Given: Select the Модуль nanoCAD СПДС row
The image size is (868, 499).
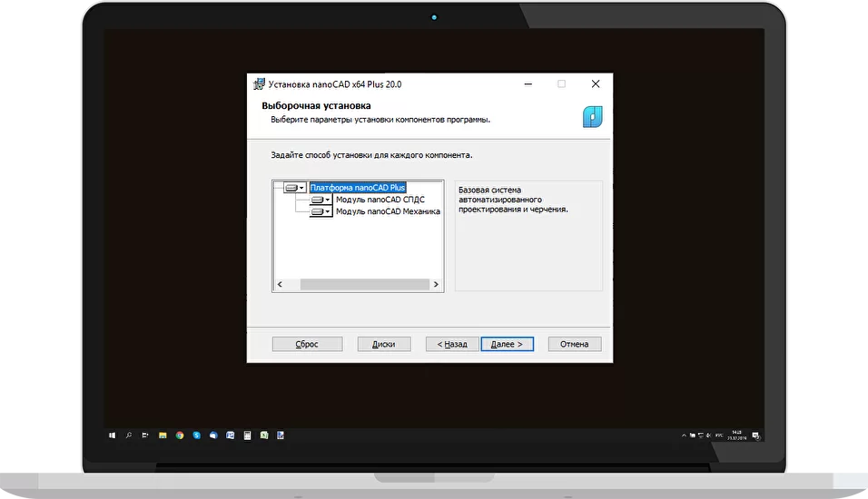Looking at the screenshot, I should click(x=380, y=200).
